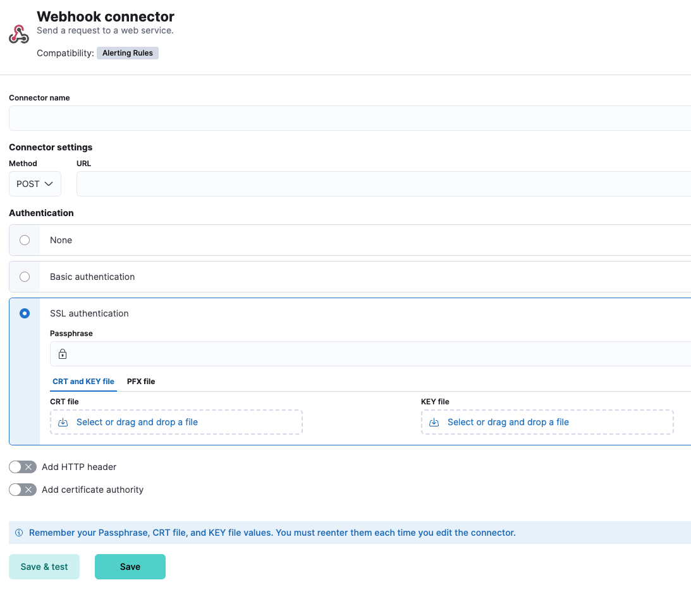Select SSL authentication
Viewport: 691px width, 616px height.
click(24, 313)
